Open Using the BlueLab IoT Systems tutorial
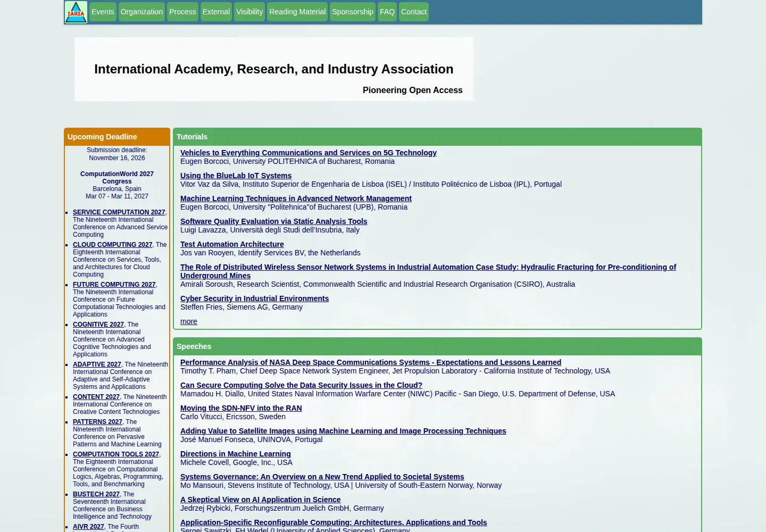 236,176
